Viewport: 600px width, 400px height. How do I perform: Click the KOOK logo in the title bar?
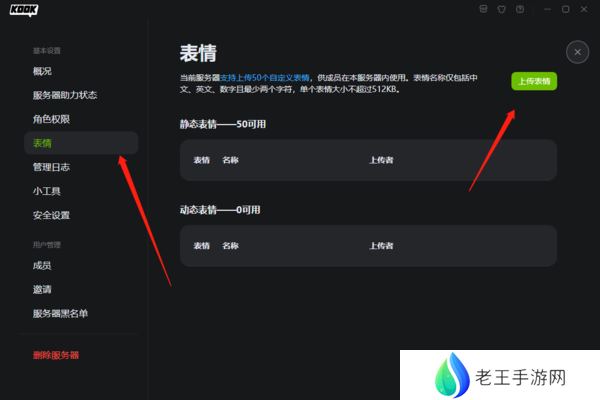click(24, 10)
